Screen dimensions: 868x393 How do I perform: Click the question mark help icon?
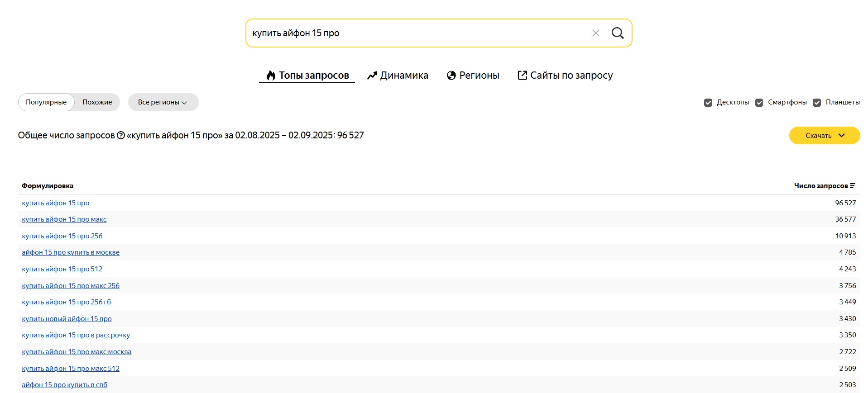121,135
